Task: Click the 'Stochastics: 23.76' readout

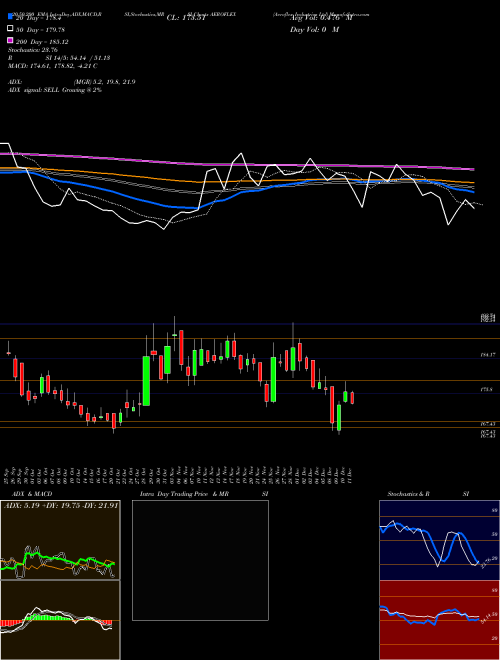Action: 33,50
